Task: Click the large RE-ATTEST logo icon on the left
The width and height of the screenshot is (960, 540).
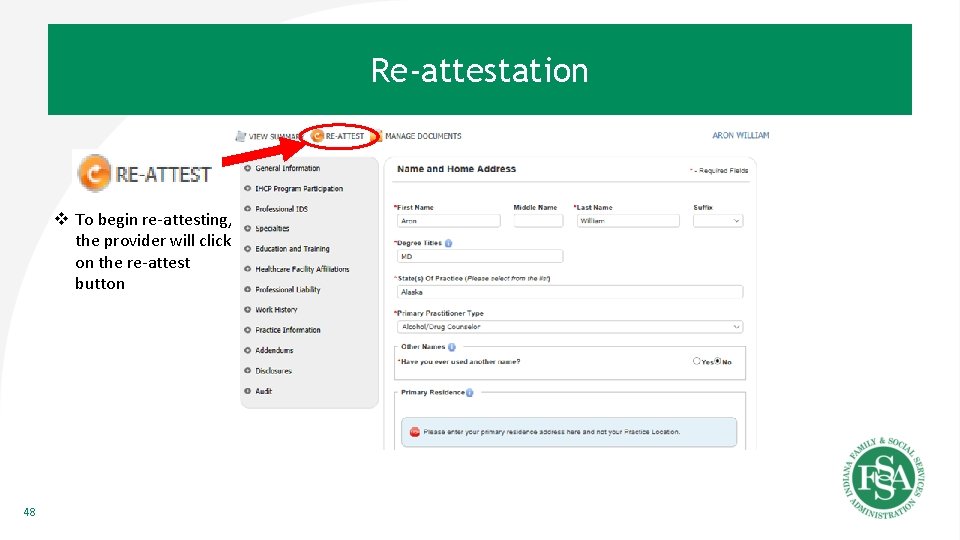Action: (x=94, y=174)
